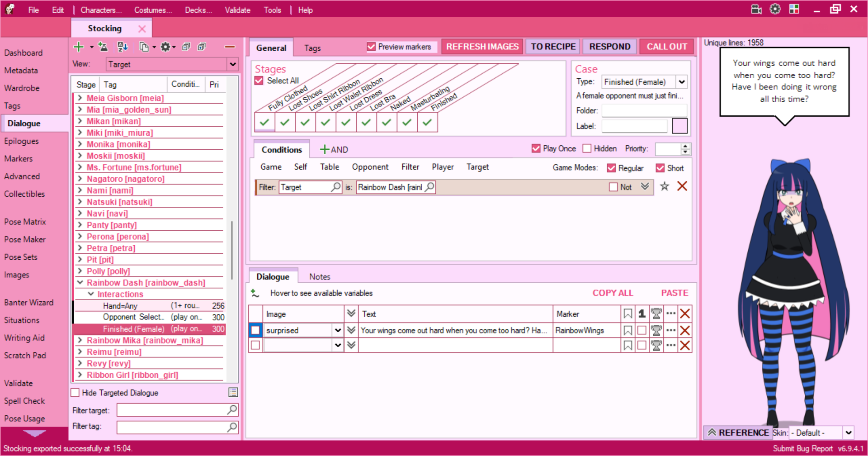Image resolution: width=868 pixels, height=456 pixels.
Task: Toggle the Preview markers checkbox
Action: point(372,47)
